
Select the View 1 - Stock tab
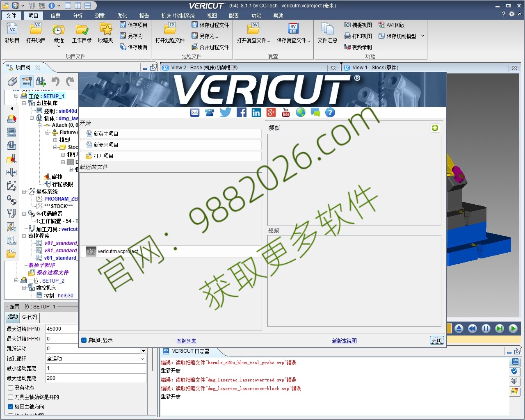(x=376, y=68)
